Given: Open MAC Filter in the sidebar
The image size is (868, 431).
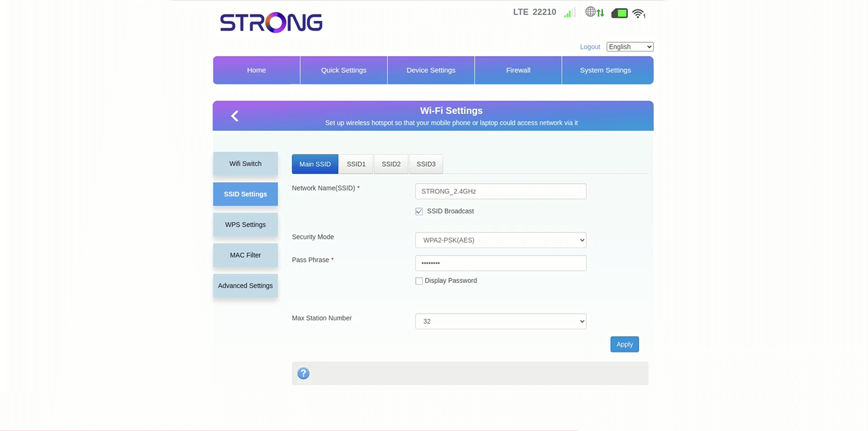Looking at the screenshot, I should (245, 255).
